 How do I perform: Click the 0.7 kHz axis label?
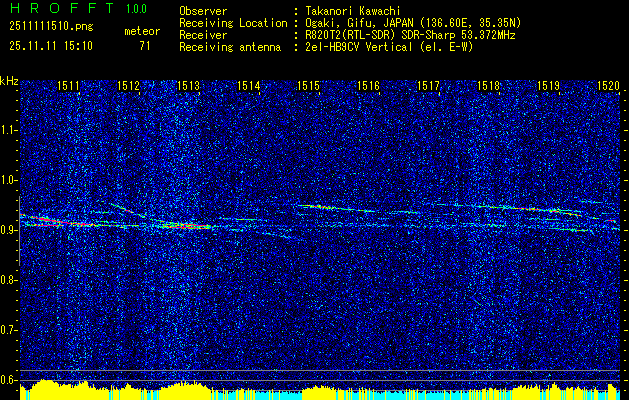8,330
